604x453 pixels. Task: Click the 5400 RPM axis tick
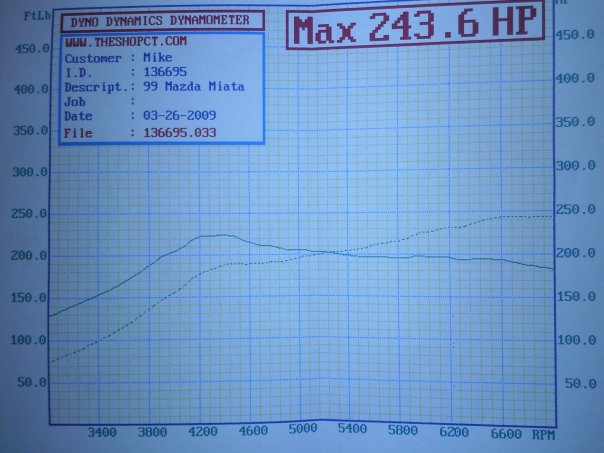[352, 429]
